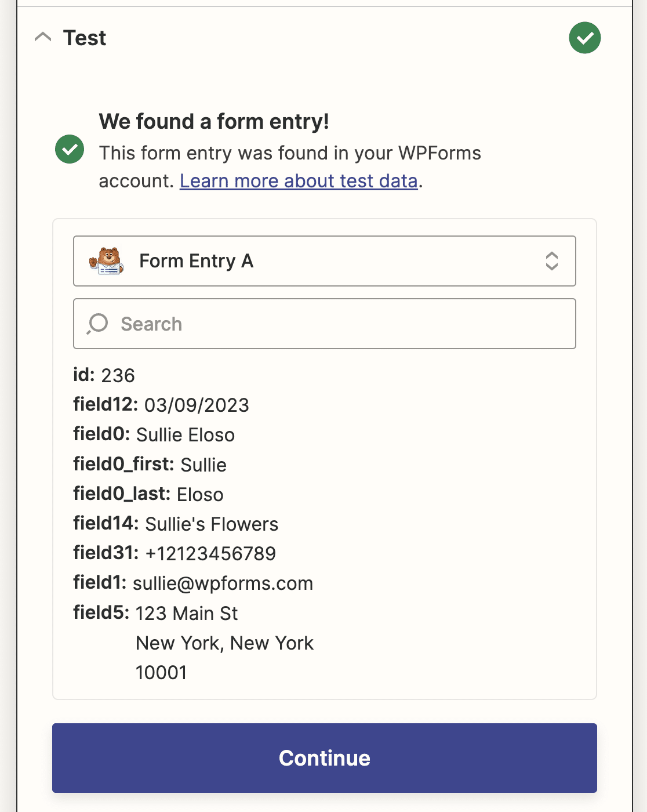Select field1 email sullie@wpforms.com
This screenshot has width=647, height=812.
pyautogui.click(x=223, y=583)
